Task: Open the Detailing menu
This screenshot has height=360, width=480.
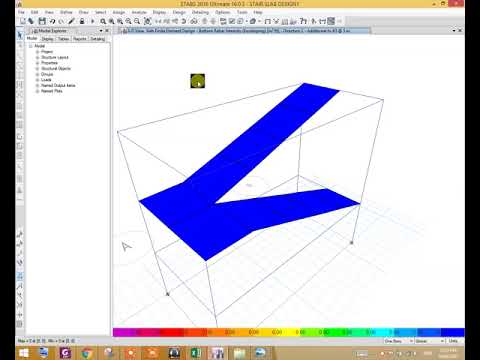Action: [x=200, y=12]
